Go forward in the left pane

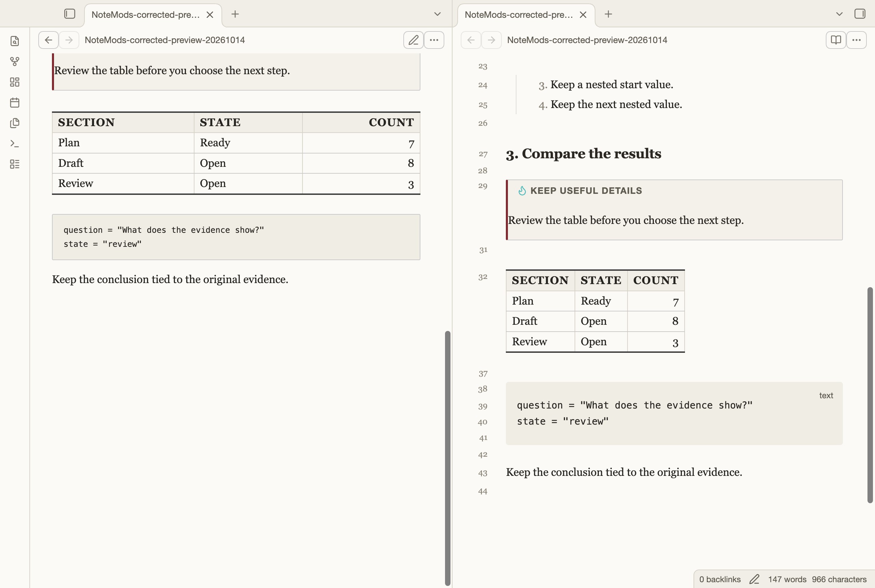(69, 40)
